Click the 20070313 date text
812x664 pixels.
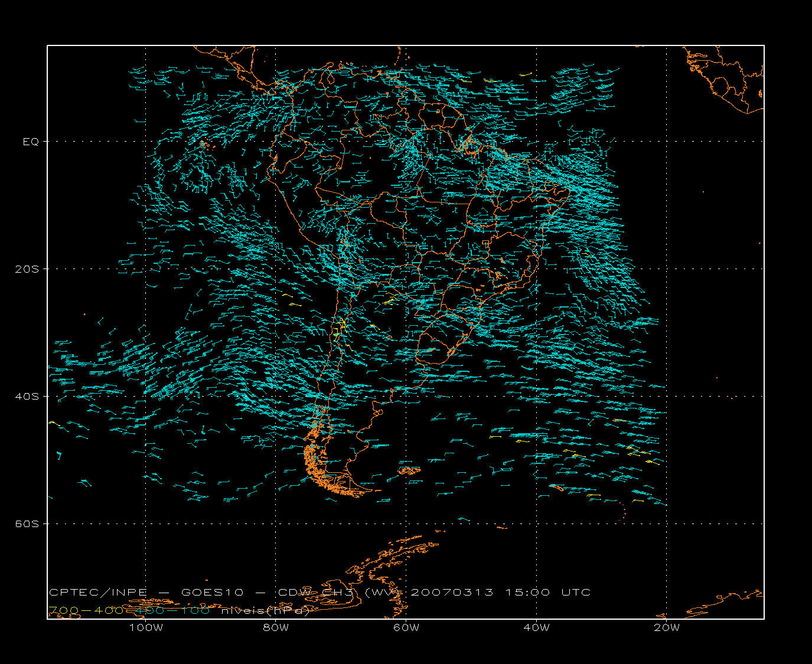tap(452, 593)
